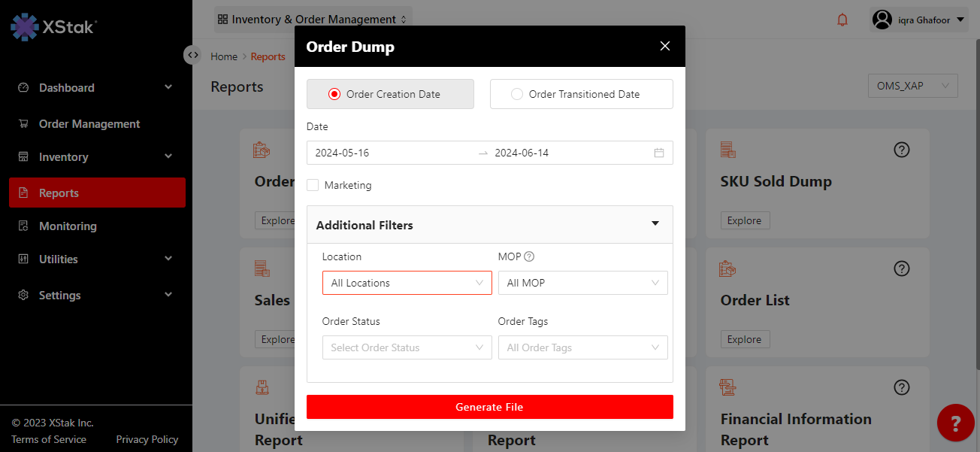Close the Order Dump dialog
980x452 pixels.
pyautogui.click(x=664, y=46)
